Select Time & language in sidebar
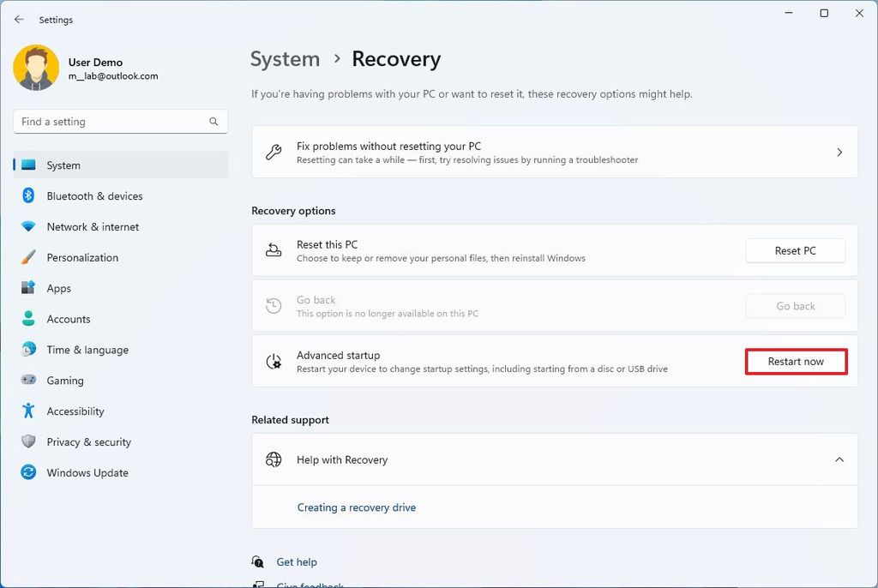This screenshot has height=588, width=878. pos(87,350)
